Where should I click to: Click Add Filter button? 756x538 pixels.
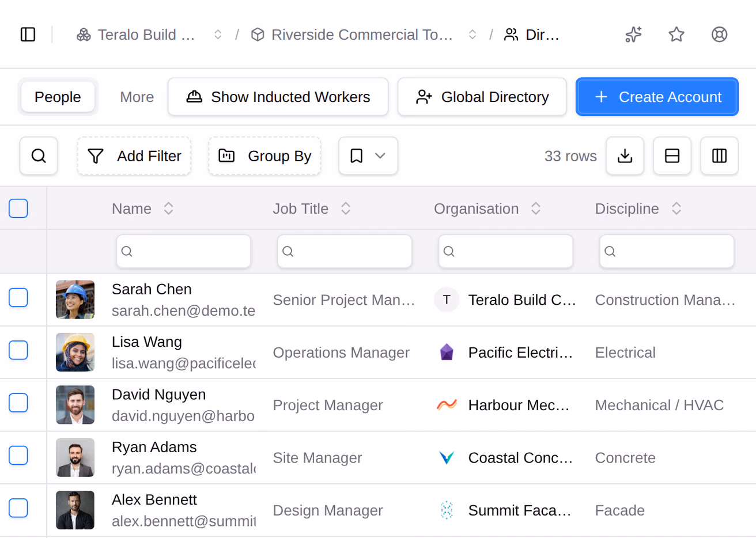click(x=134, y=156)
